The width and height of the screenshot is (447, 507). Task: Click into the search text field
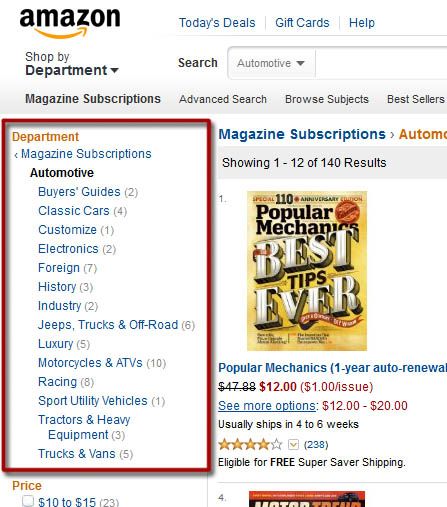point(381,63)
